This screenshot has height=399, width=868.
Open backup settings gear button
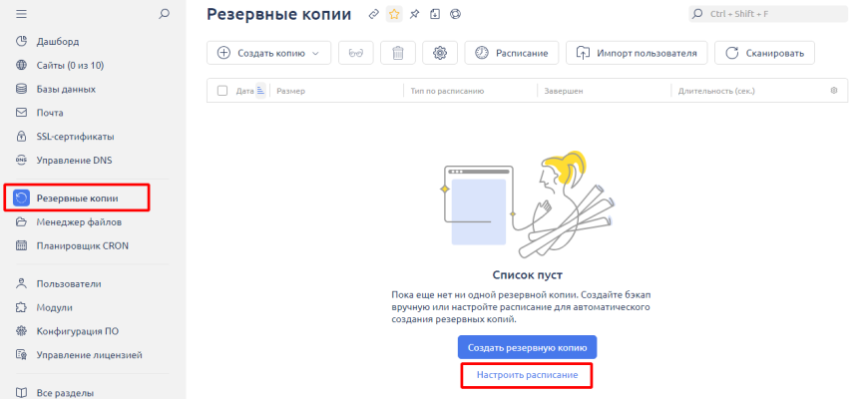(440, 53)
